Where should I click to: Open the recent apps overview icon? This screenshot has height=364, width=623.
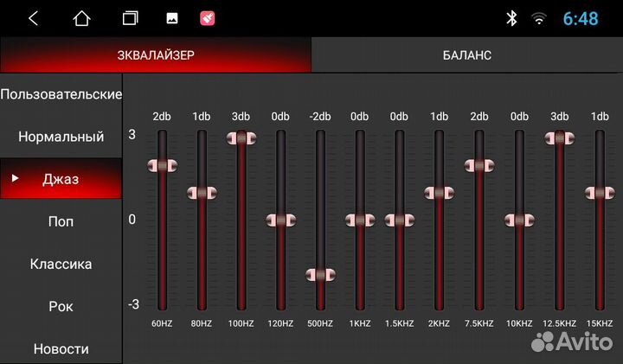click(130, 18)
